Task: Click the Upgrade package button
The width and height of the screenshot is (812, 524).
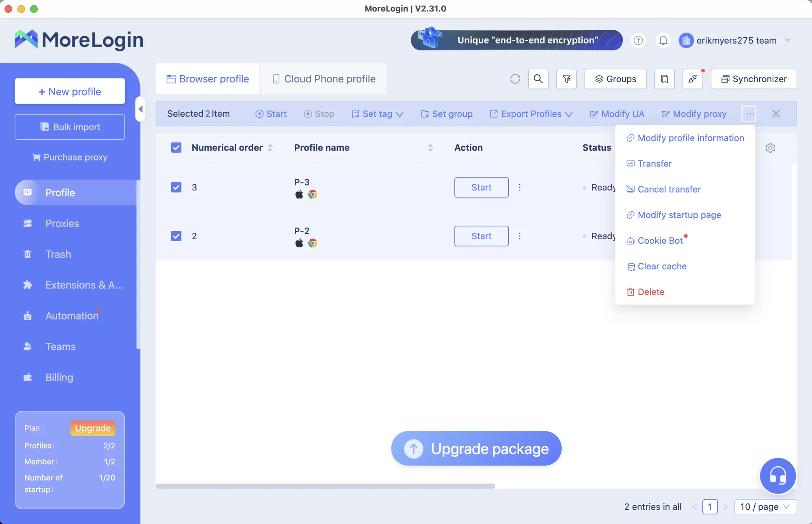Action: point(476,448)
